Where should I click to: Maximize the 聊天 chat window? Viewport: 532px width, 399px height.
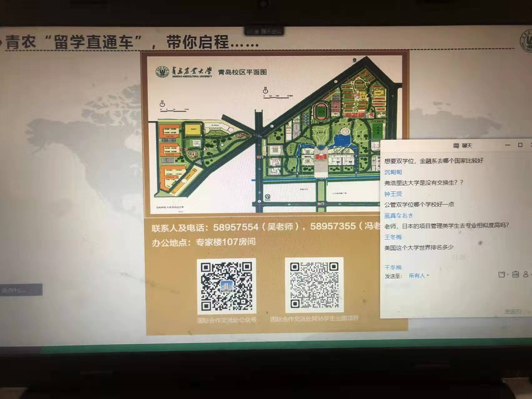(x=520, y=145)
